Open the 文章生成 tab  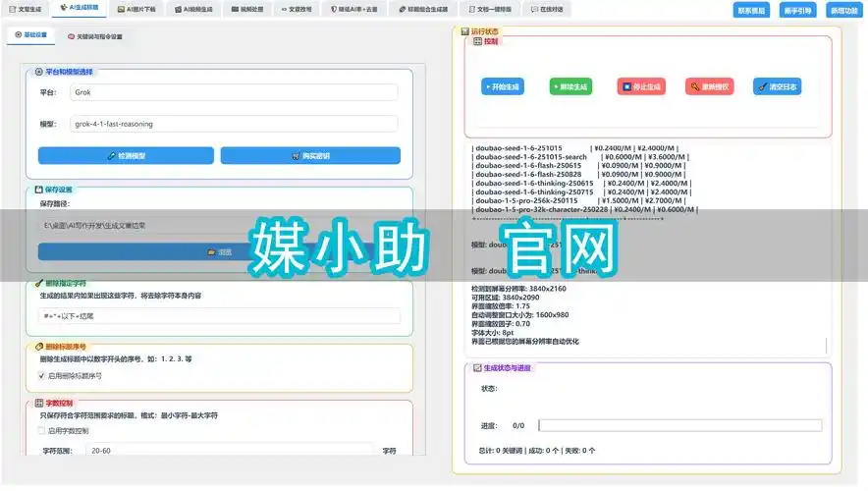pyautogui.click(x=26, y=9)
